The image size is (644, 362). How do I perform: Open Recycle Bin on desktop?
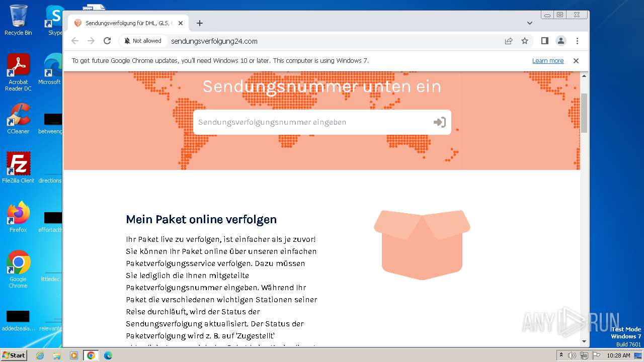pos(18,20)
